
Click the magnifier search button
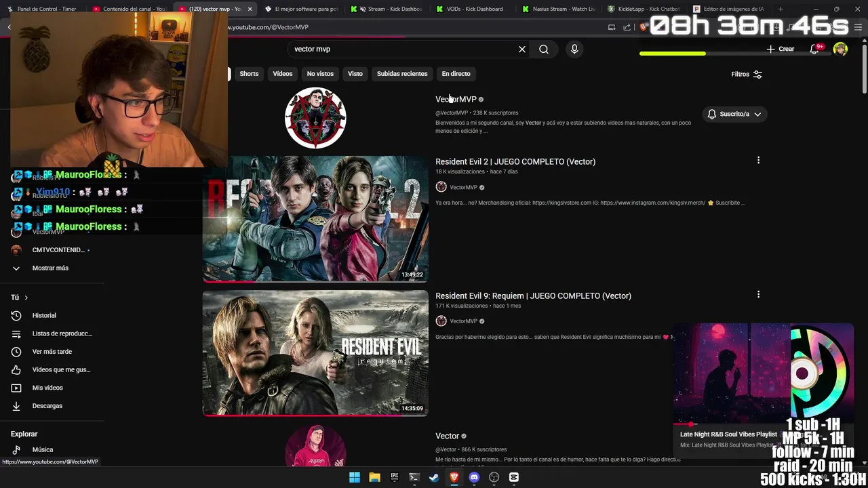point(544,49)
